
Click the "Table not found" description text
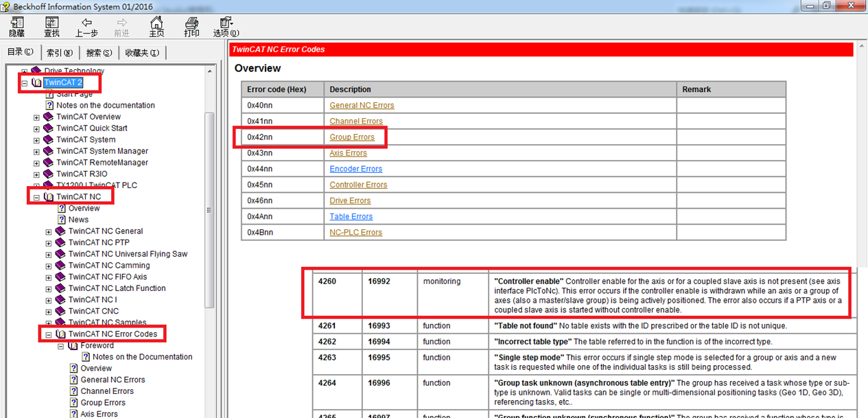[x=526, y=326]
